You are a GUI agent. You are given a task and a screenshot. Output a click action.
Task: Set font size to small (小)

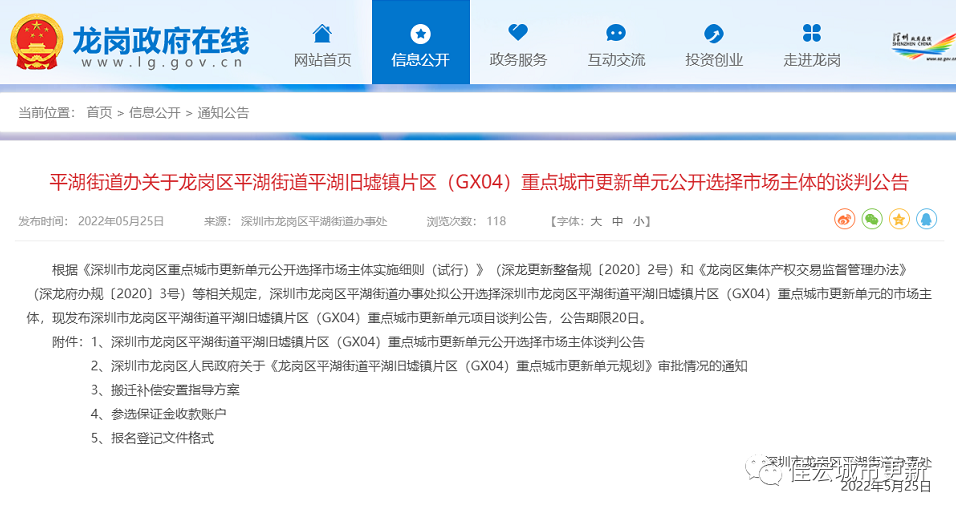639,221
